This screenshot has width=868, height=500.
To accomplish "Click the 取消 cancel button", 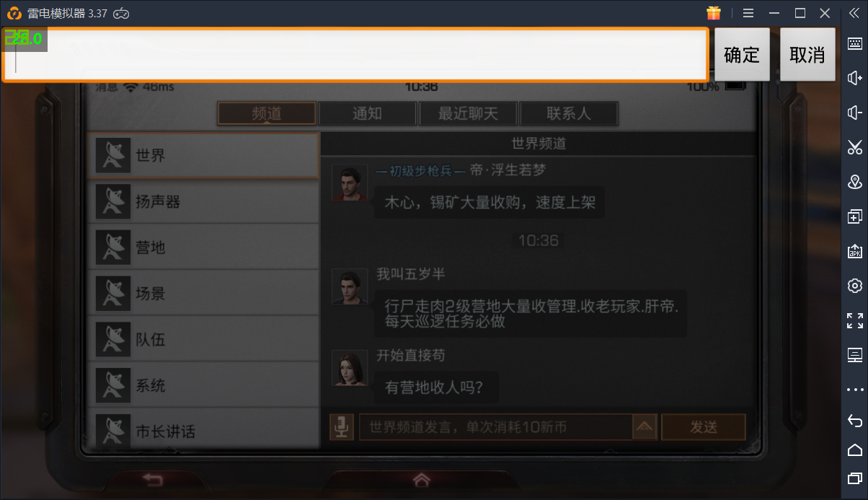I will 807,55.
